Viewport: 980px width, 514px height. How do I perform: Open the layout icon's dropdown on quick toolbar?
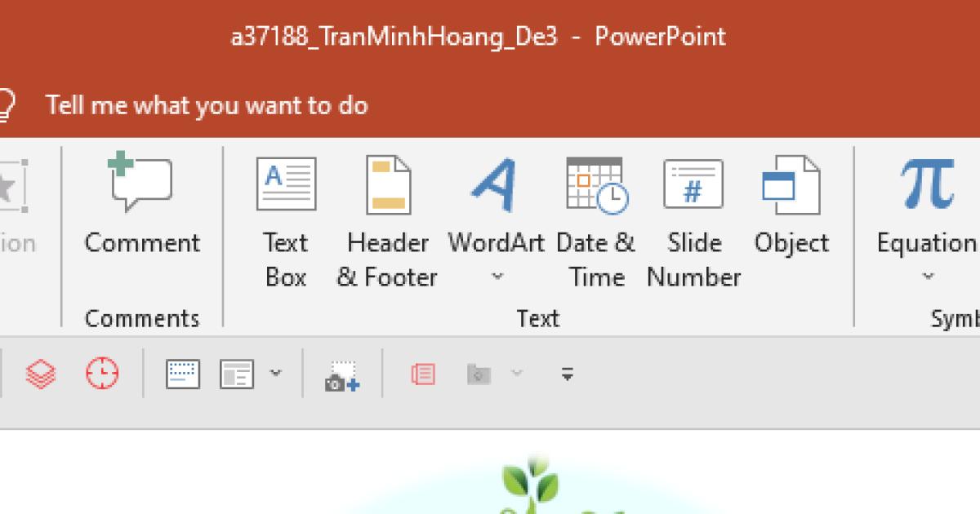click(275, 374)
